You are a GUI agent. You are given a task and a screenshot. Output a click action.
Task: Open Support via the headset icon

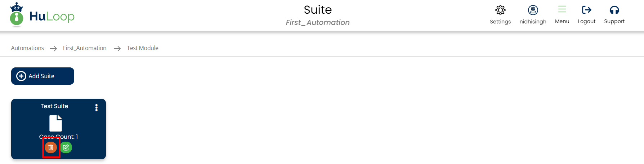click(614, 10)
